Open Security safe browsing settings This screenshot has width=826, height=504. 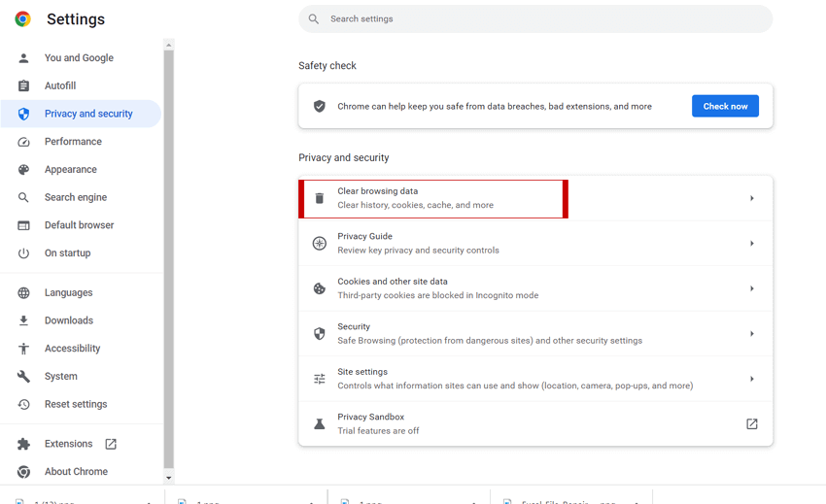(x=535, y=334)
